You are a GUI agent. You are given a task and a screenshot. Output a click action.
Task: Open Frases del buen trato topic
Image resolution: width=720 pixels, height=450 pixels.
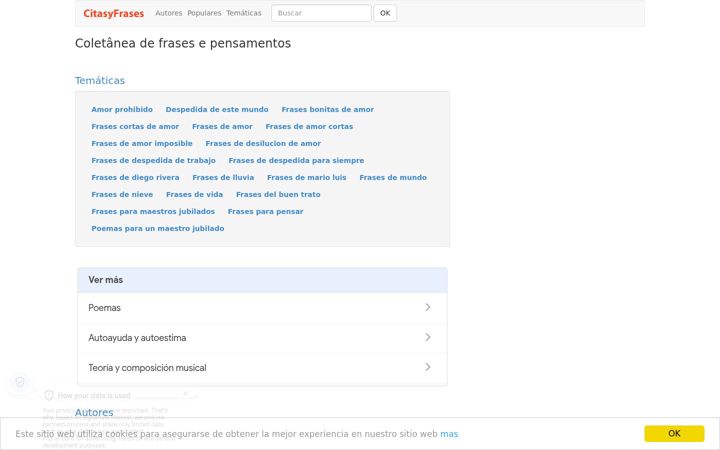[278, 194]
